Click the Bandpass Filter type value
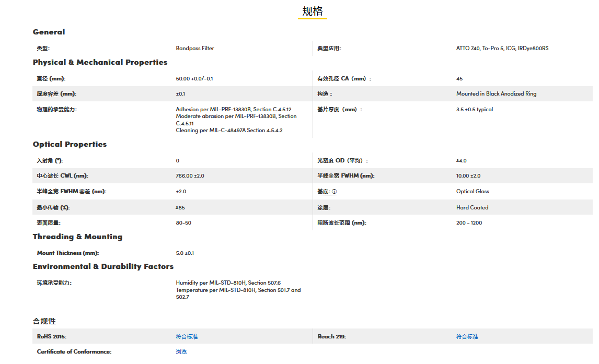 pyautogui.click(x=195, y=49)
